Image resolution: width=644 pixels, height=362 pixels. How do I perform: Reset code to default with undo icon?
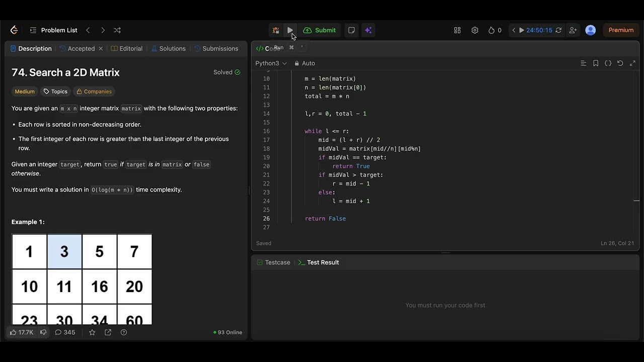pyautogui.click(x=620, y=63)
